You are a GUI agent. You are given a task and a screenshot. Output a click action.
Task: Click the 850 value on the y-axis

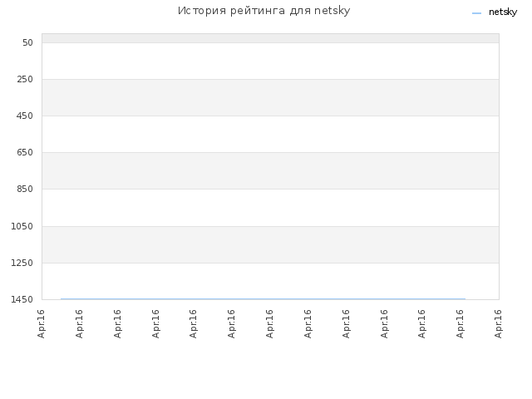[x=25, y=190]
